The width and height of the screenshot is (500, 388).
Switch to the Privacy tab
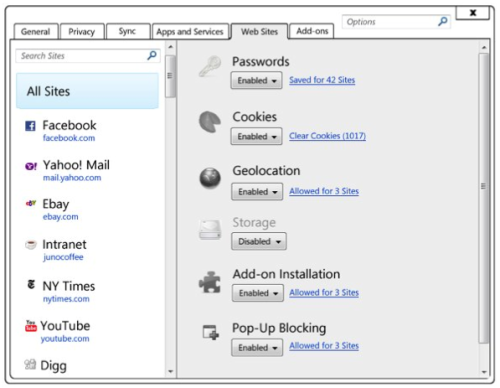click(x=82, y=31)
